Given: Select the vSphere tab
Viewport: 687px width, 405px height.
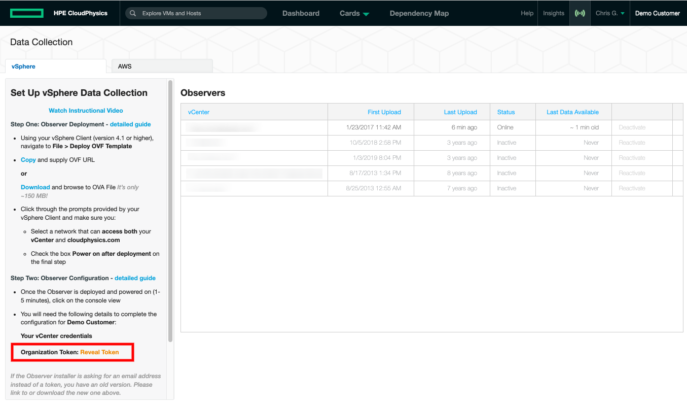Looking at the screenshot, I should click(x=23, y=66).
